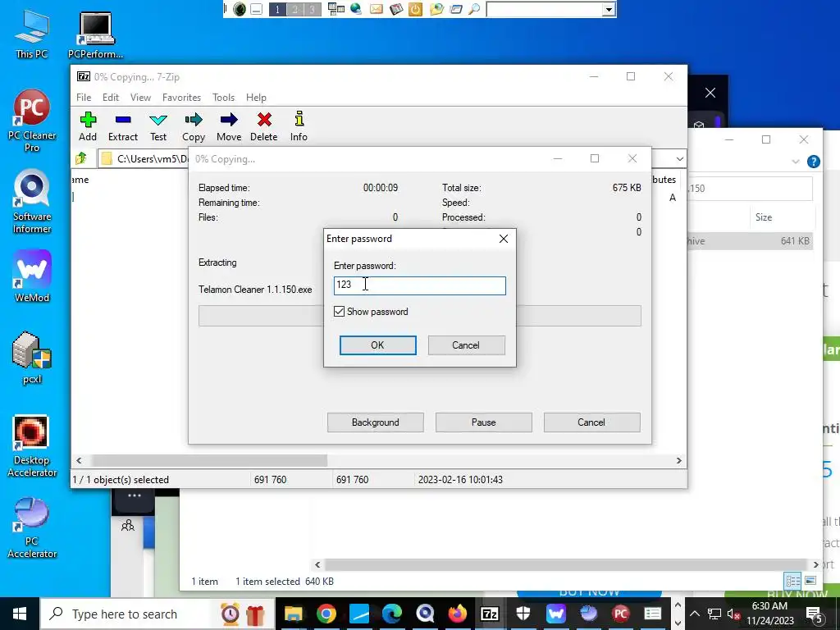Click the alarm clock icon on taskbar

(x=231, y=614)
